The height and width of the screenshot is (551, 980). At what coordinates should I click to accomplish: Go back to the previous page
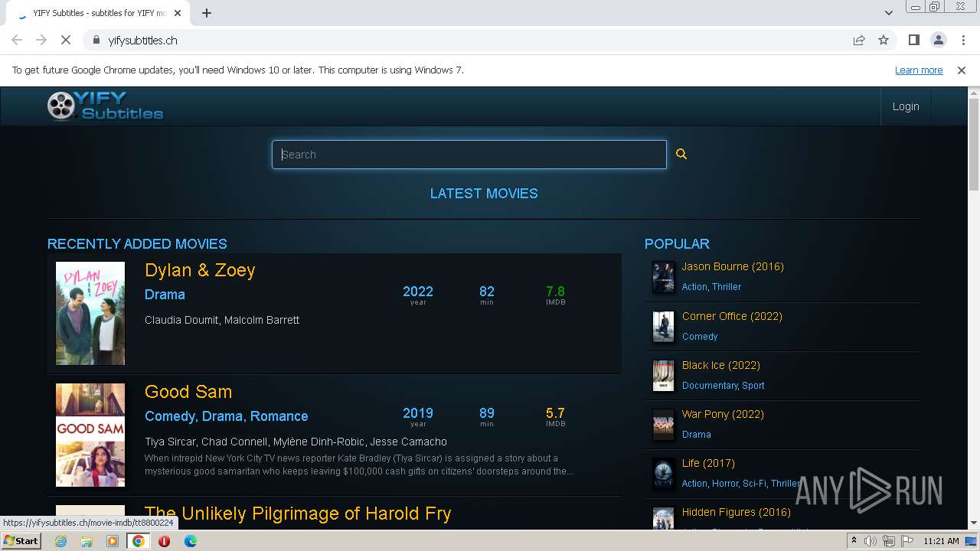(x=17, y=40)
